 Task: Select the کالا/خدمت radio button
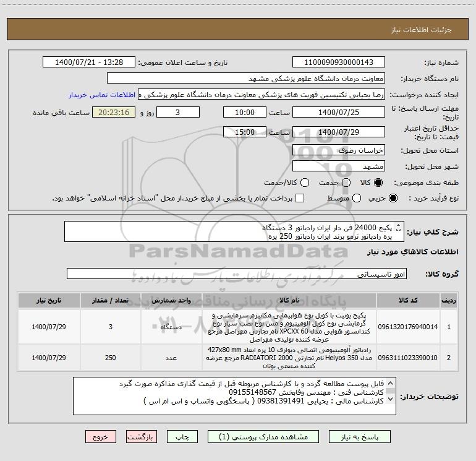tap(305, 183)
